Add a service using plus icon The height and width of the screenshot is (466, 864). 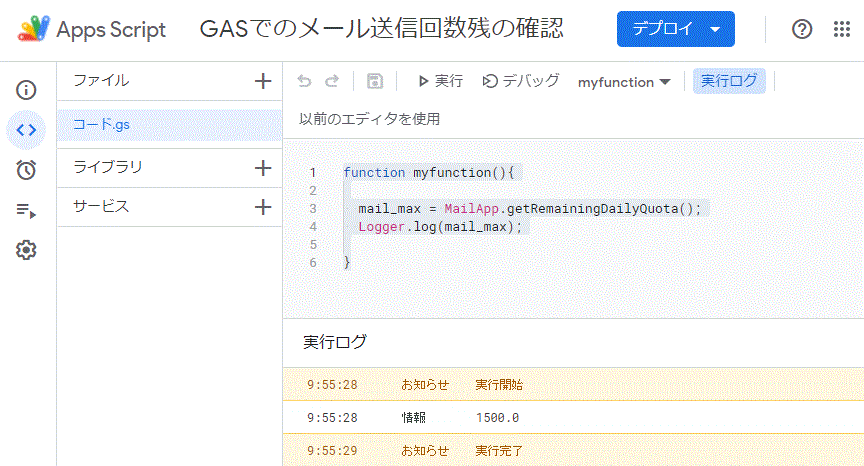[x=263, y=207]
